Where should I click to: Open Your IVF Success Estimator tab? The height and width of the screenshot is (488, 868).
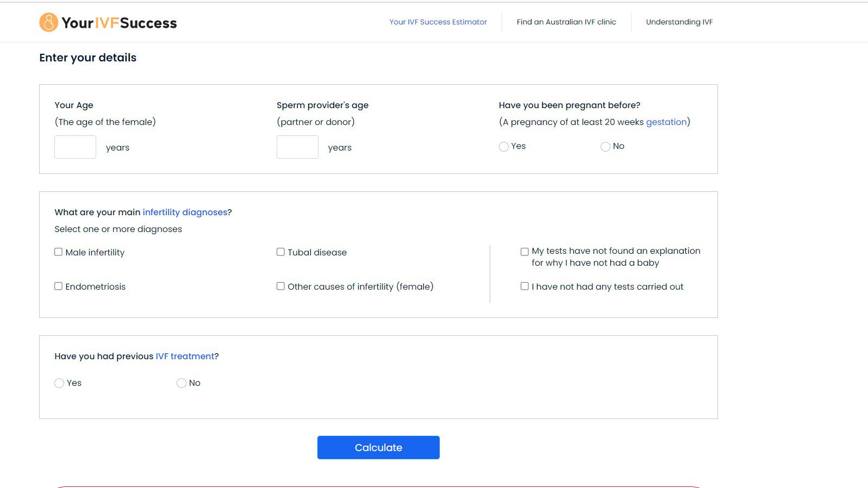[438, 22]
